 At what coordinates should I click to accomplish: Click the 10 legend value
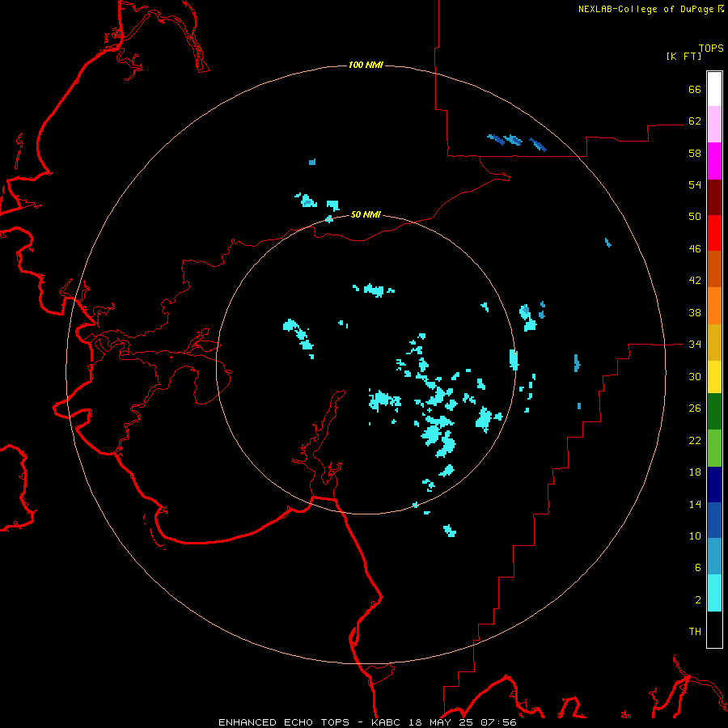pyautogui.click(x=695, y=535)
